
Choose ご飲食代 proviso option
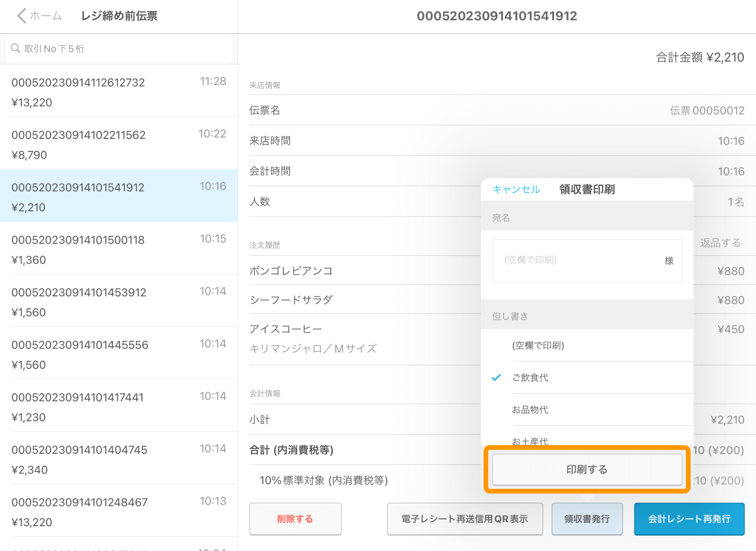coord(587,377)
